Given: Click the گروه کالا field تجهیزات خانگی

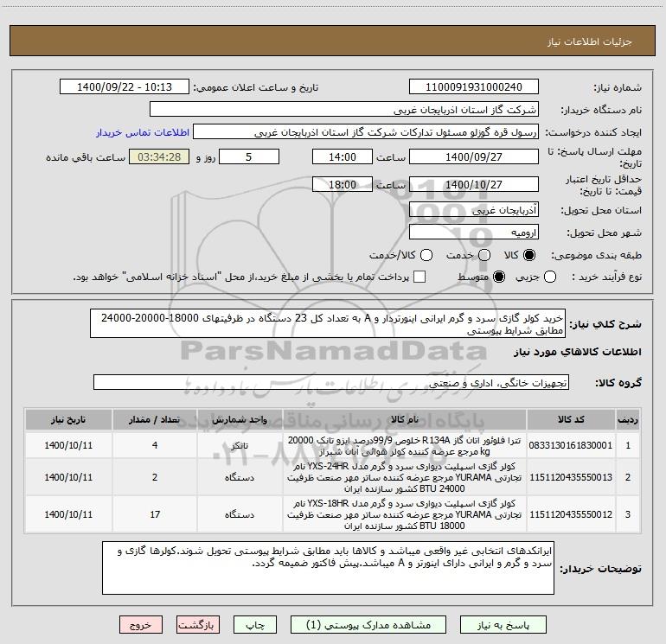Looking at the screenshot, I should (x=331, y=382).
